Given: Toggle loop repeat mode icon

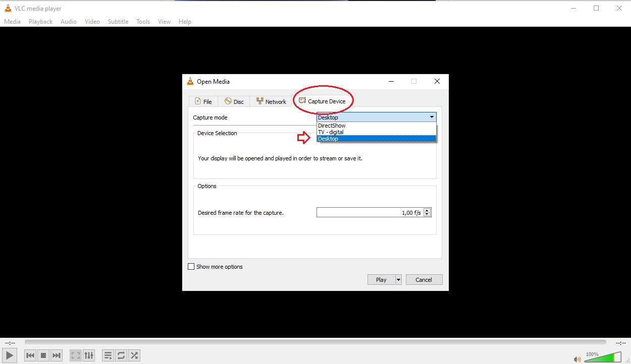Looking at the screenshot, I should point(121,355).
